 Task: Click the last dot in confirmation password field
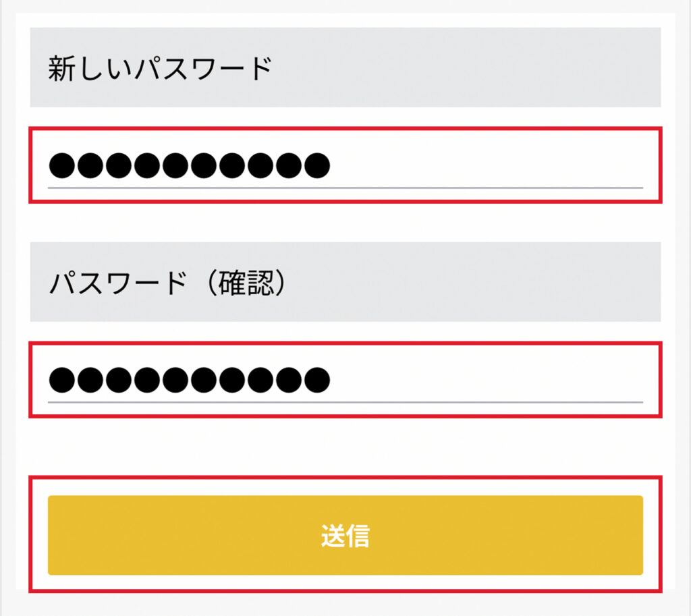point(316,380)
